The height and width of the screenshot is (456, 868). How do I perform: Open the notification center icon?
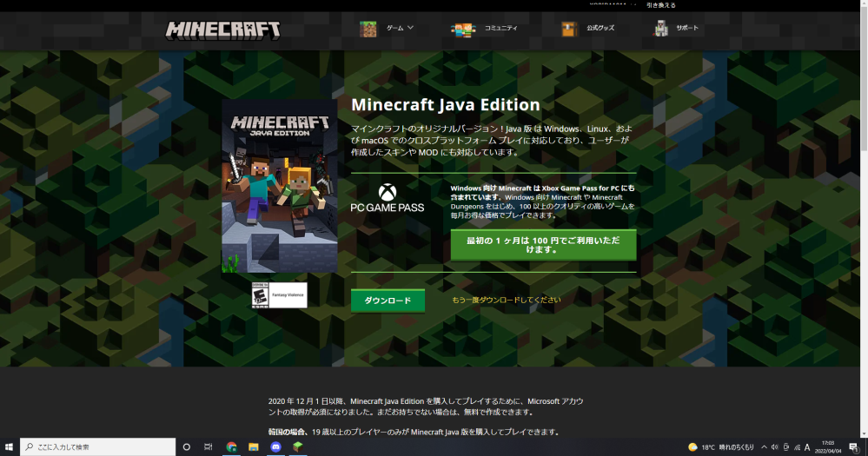[854, 446]
